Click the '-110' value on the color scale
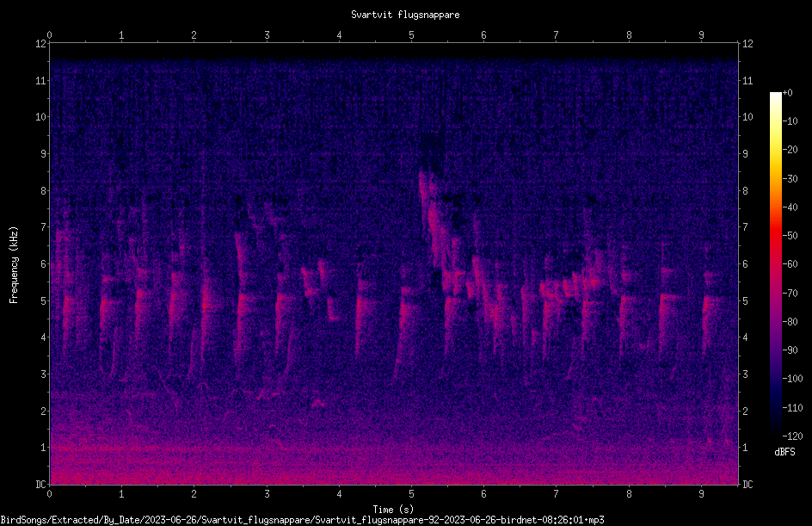Screen dimensions: 812x526 coord(793,408)
